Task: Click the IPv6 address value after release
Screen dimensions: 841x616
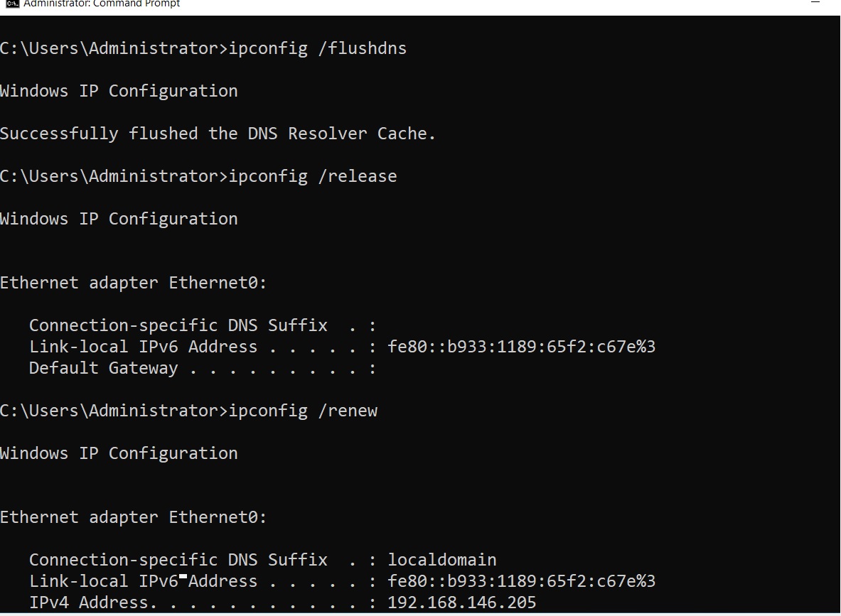Action: click(x=521, y=347)
